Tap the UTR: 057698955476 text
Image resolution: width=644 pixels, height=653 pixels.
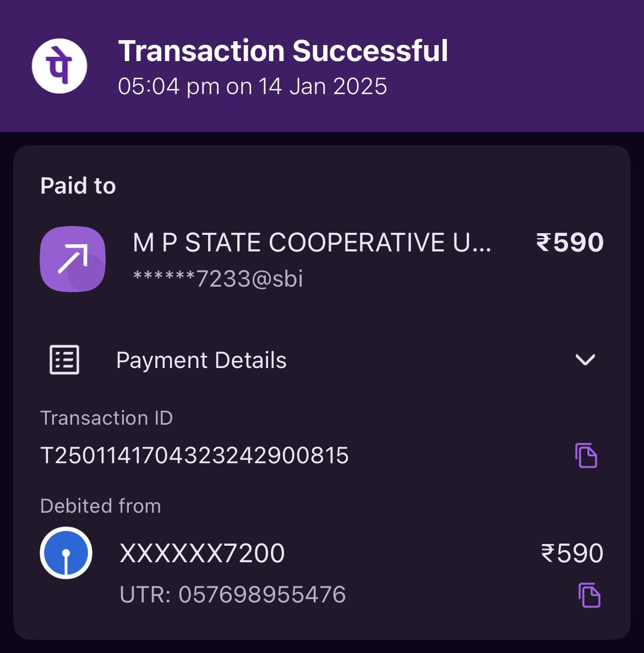tap(232, 594)
